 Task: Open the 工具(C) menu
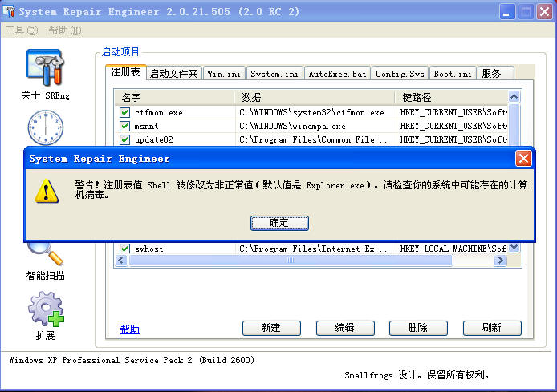coord(22,30)
